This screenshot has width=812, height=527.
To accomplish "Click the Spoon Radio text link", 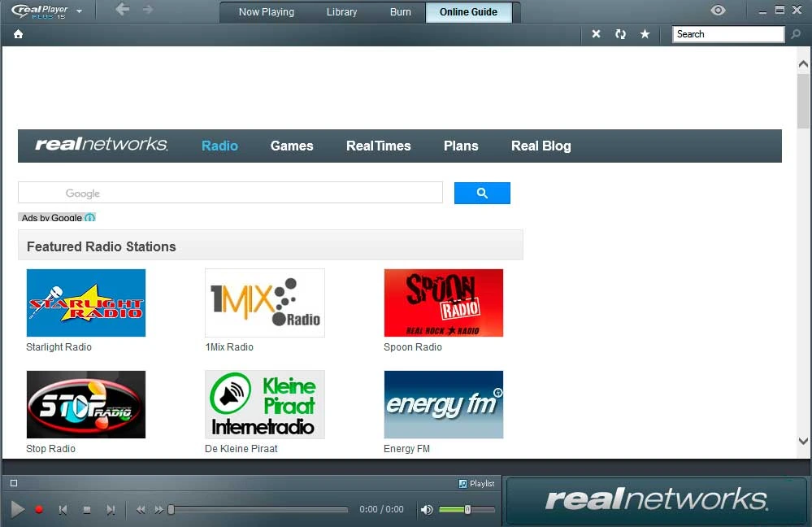I will [413, 347].
